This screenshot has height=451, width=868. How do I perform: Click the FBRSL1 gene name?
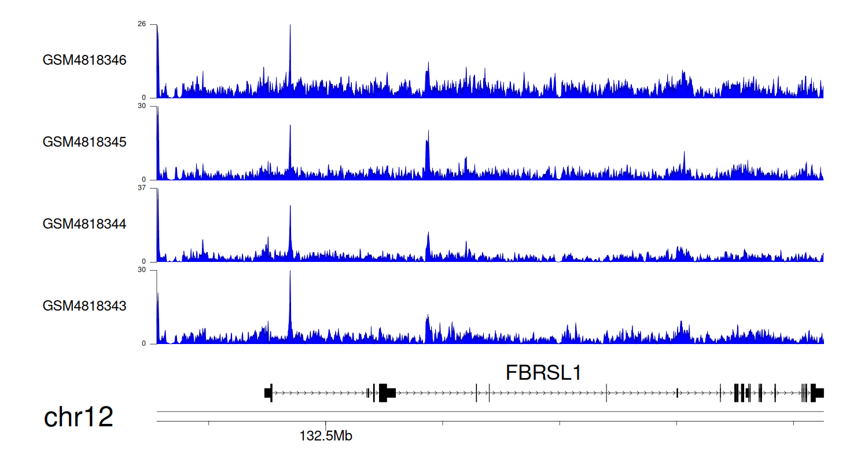coord(543,373)
